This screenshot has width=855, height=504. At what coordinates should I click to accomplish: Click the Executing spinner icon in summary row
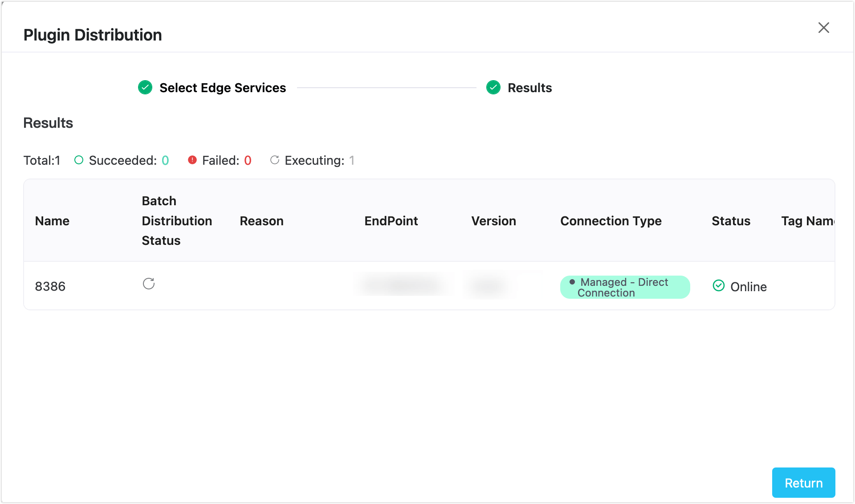tap(274, 160)
